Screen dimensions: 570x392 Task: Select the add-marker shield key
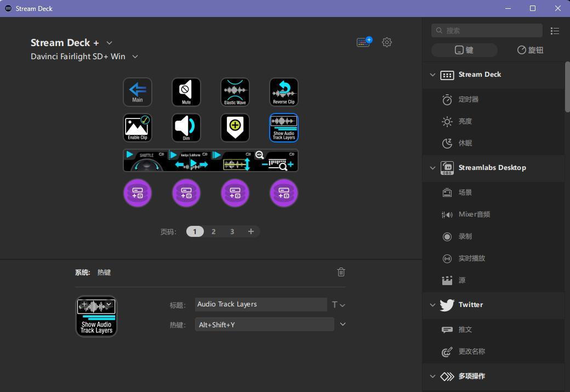pyautogui.click(x=235, y=128)
